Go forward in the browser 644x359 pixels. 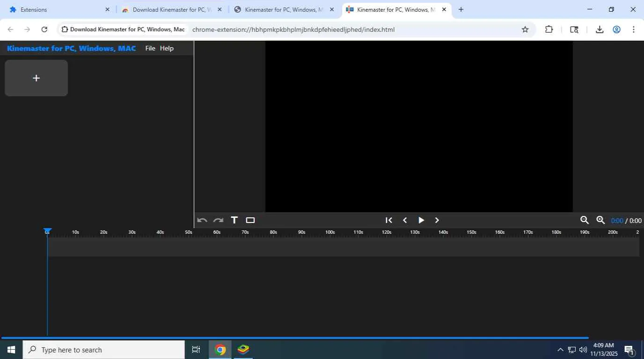[27, 29]
